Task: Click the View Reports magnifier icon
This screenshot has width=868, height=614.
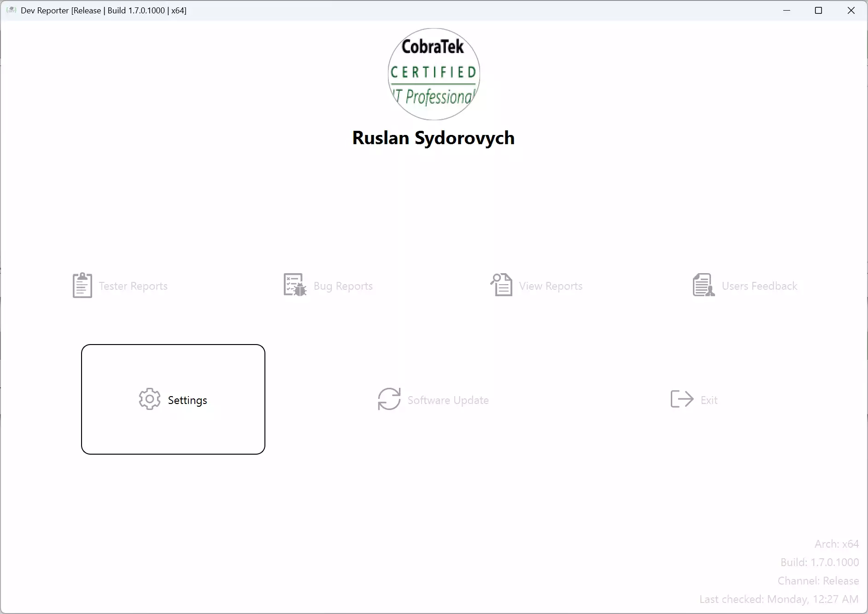Action: [x=501, y=285]
